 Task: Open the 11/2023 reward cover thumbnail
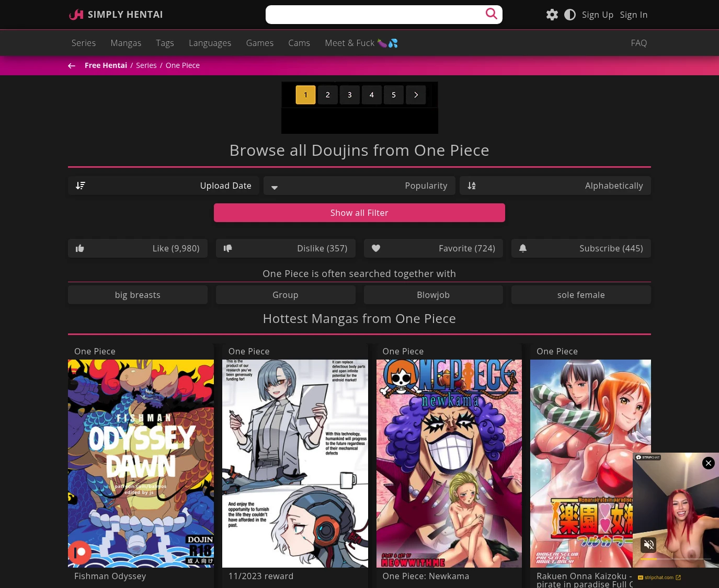[x=295, y=464]
